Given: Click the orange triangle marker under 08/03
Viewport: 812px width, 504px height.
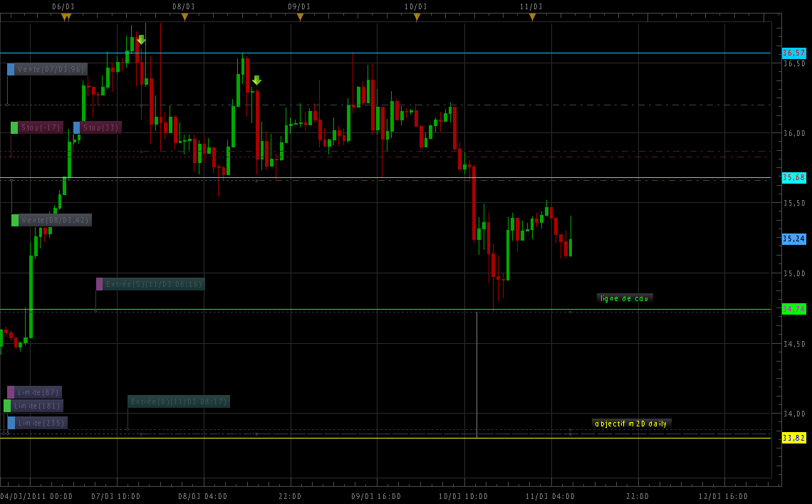Looking at the screenshot, I should click(x=184, y=17).
